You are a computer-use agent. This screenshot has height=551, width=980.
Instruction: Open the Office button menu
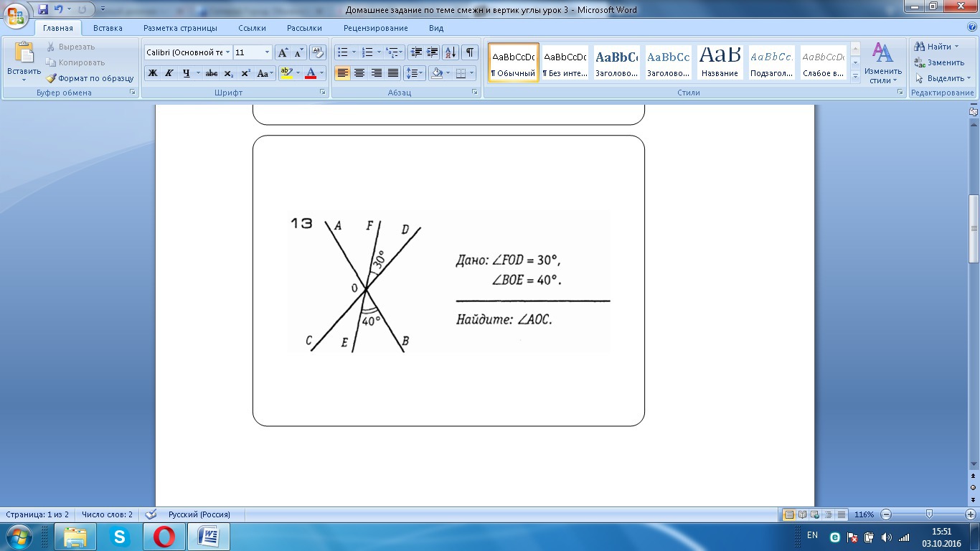coord(16,16)
